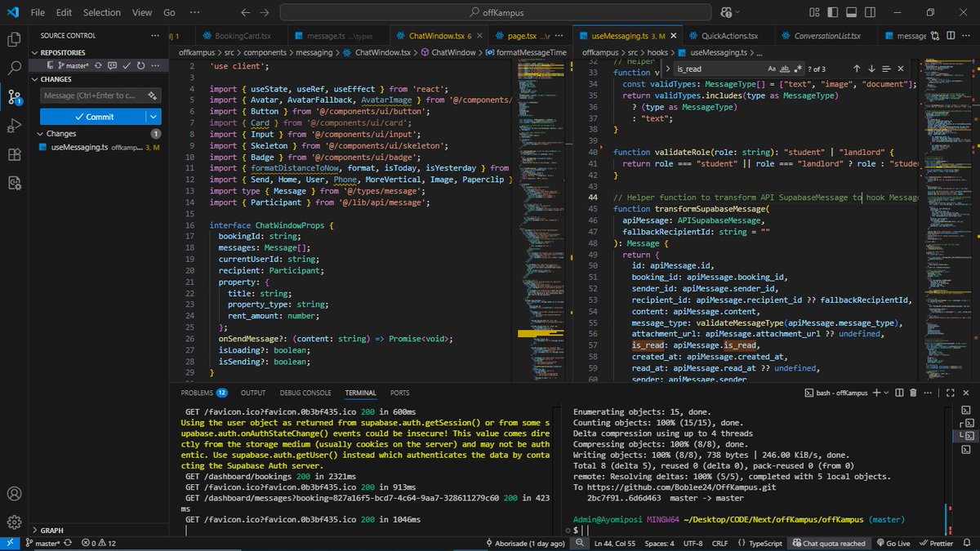Image resolution: width=980 pixels, height=551 pixels.
Task: Switch to the BookingCard.tsx tab
Action: [242, 36]
